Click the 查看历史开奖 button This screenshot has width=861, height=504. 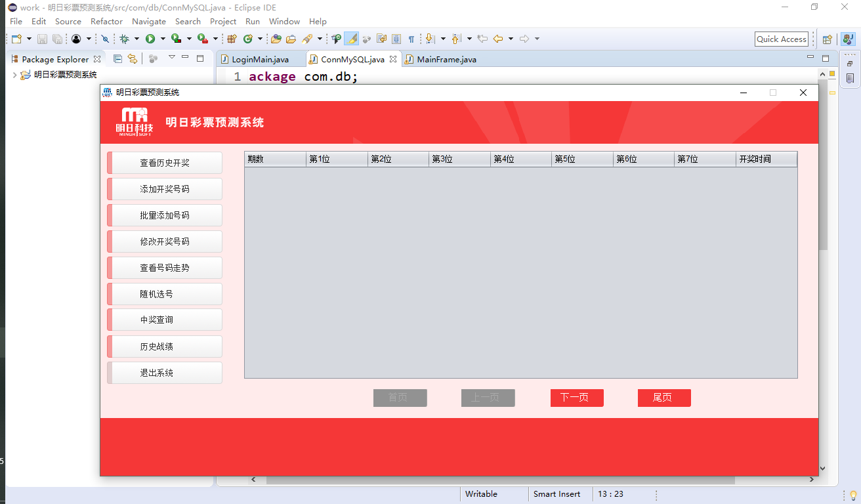[x=165, y=163]
